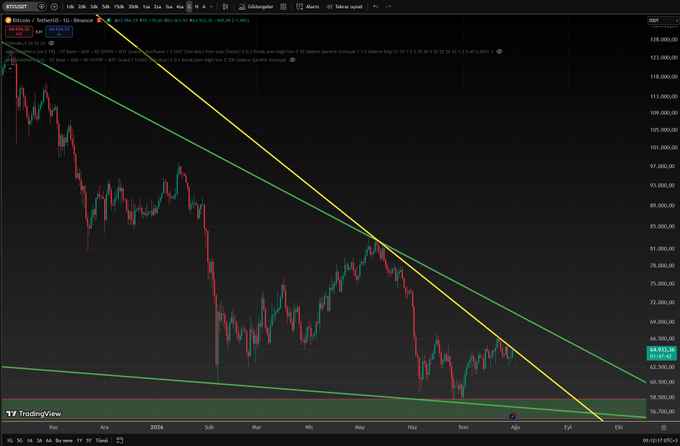Click the green market status dot

(x=108, y=20)
